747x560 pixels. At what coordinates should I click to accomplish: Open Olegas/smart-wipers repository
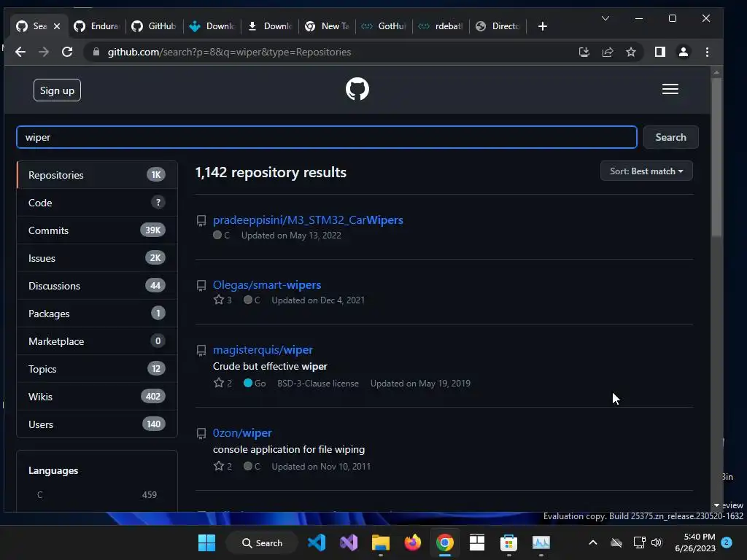point(267,285)
